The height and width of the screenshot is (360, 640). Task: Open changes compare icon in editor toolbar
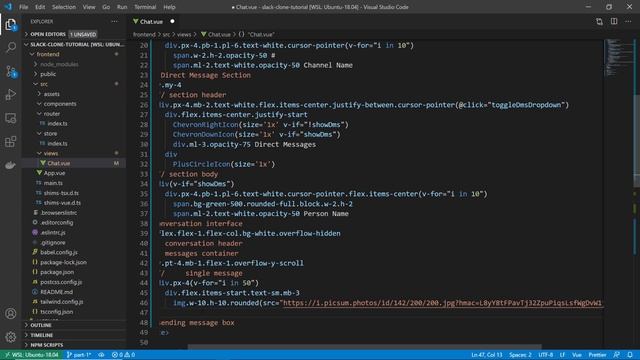click(599, 22)
